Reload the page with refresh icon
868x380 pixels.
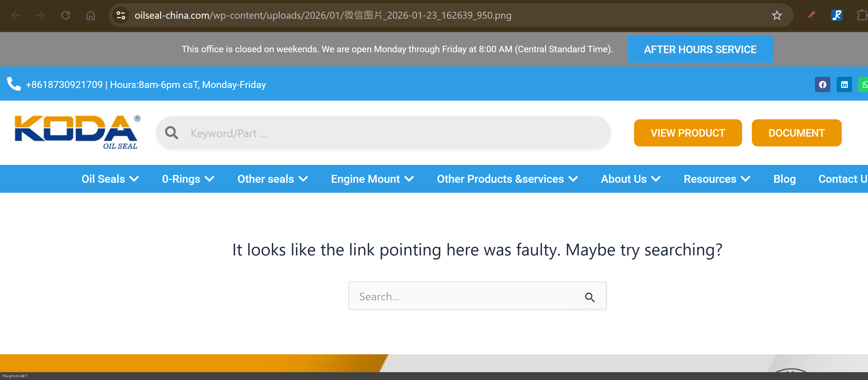(66, 16)
